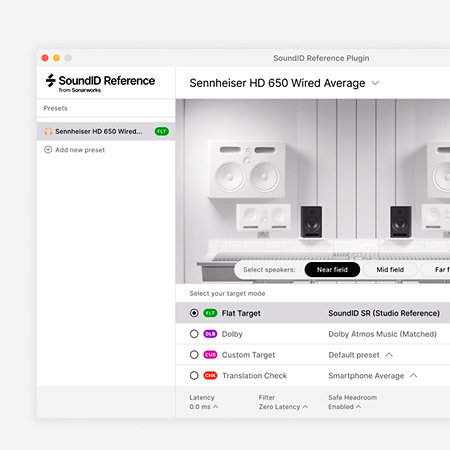Click the Translation Check label
Screen dimensions: 450x450
(x=255, y=376)
